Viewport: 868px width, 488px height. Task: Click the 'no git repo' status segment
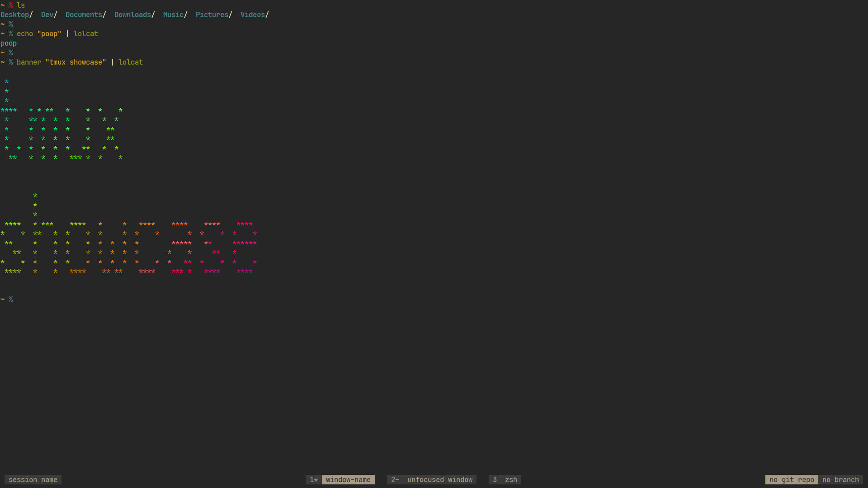pyautogui.click(x=792, y=479)
